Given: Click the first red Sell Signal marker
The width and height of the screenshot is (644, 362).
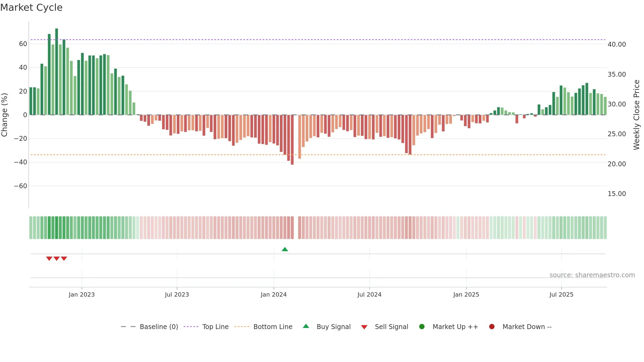Looking at the screenshot, I should (49, 258).
